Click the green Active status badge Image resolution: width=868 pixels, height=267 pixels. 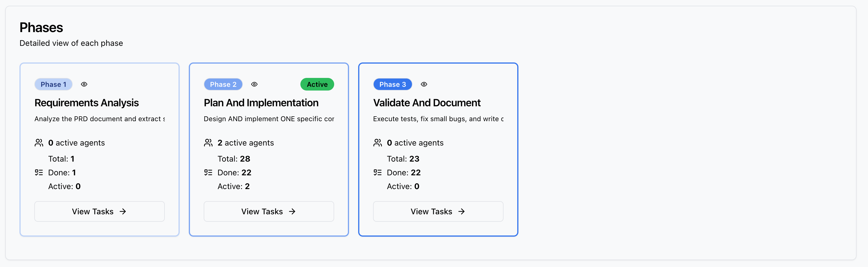point(317,85)
